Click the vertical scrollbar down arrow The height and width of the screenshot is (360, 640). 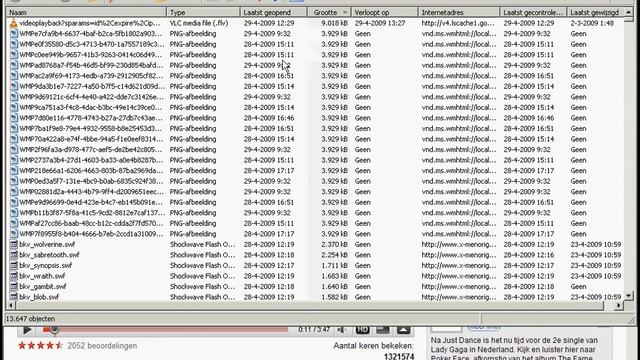(x=628, y=296)
